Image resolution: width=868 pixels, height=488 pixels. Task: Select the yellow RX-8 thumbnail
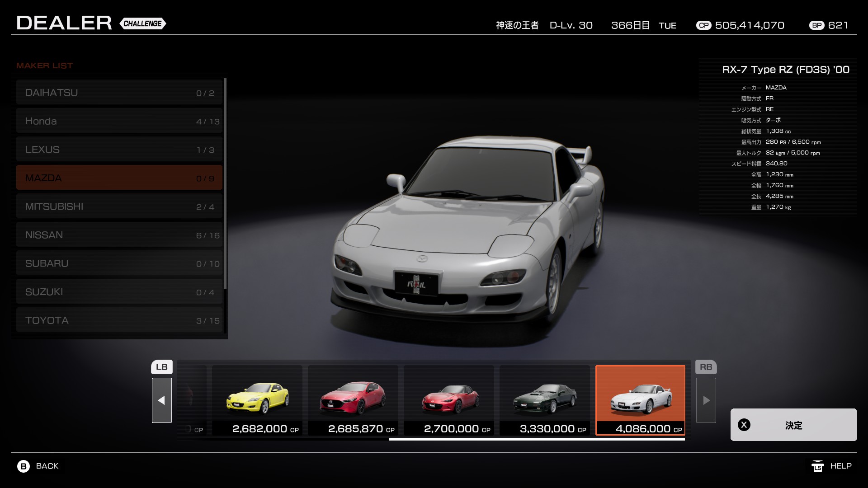tap(257, 399)
